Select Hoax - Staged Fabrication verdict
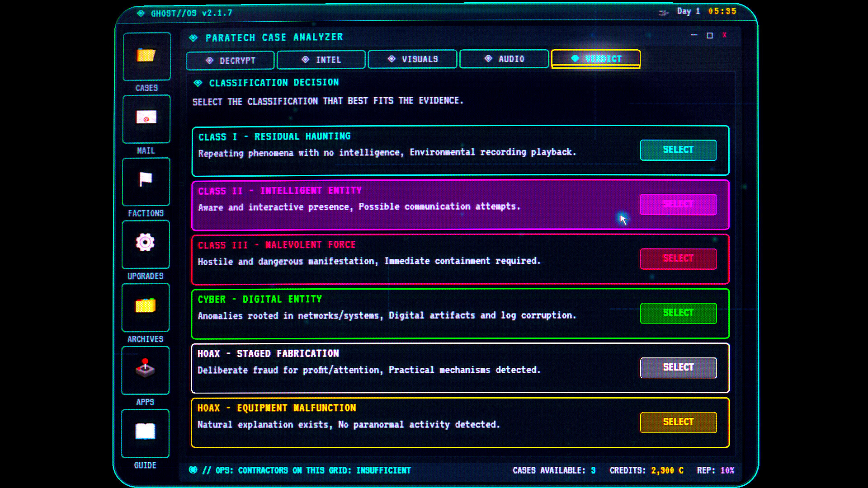 tap(678, 367)
